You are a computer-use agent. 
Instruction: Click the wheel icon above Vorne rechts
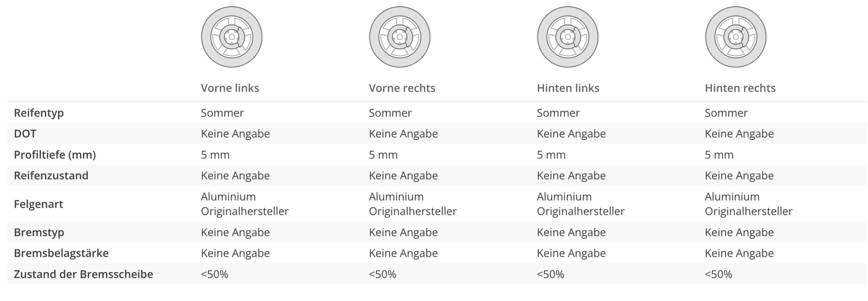(x=399, y=37)
